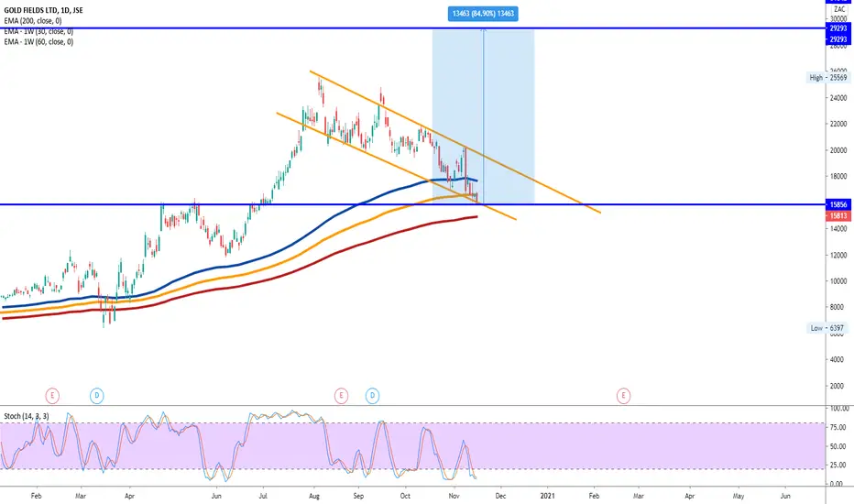Click the 2000 price axis label
The height and width of the screenshot is (504, 854).
click(837, 386)
